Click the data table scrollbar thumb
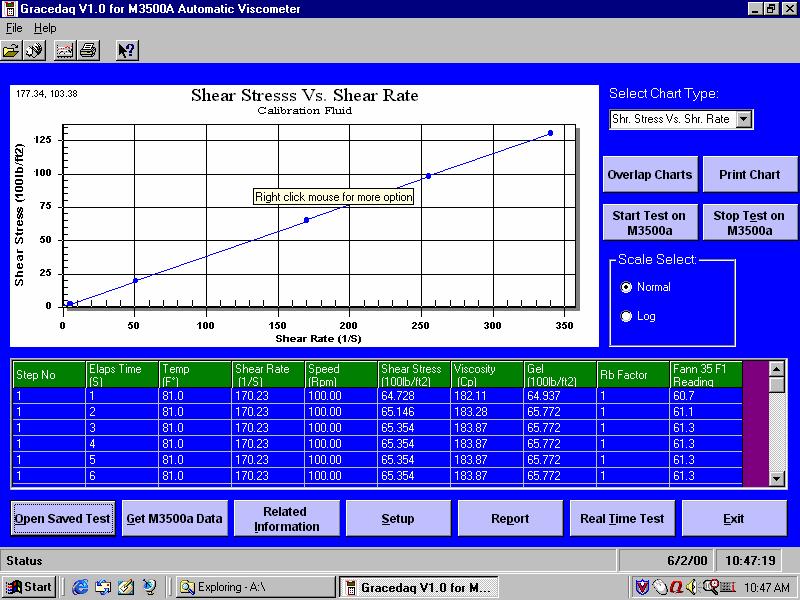This screenshot has height=600, width=800. pos(777,385)
